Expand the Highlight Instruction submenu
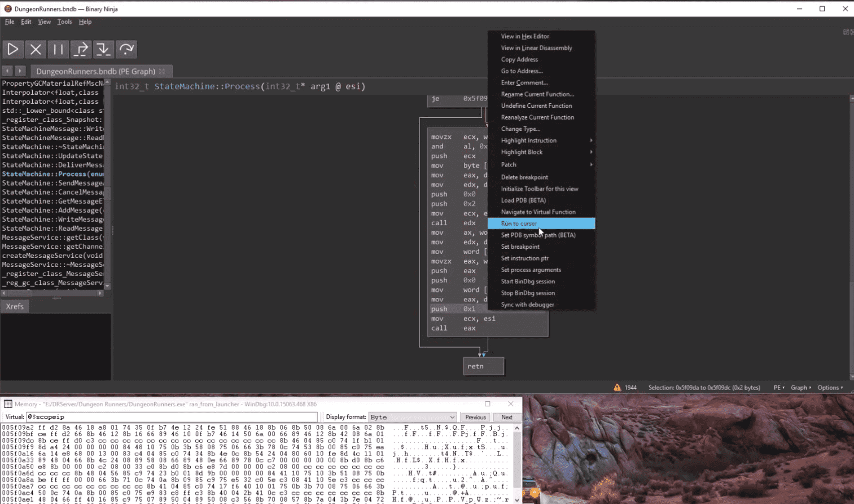This screenshot has height=504, width=854. [x=541, y=141]
